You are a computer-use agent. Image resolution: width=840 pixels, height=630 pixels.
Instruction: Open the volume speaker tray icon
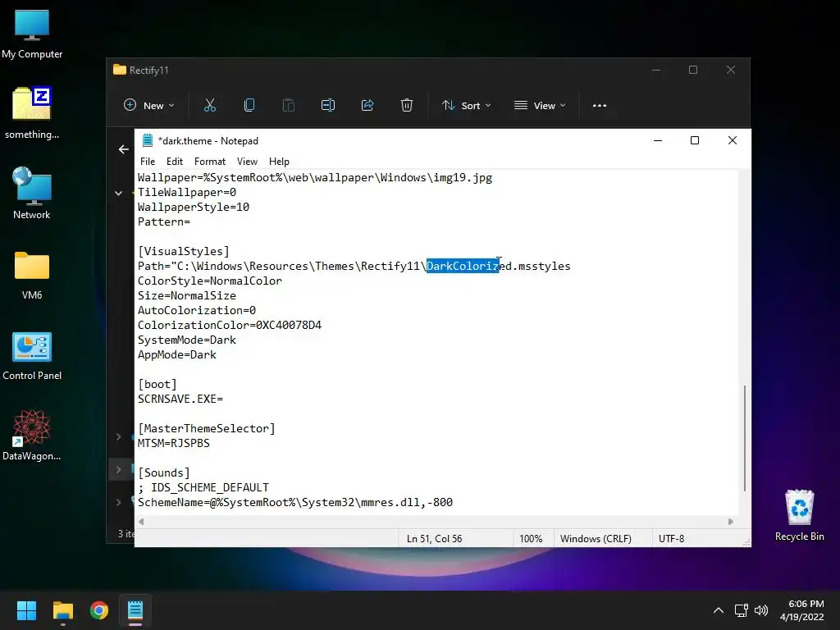pyautogui.click(x=761, y=610)
